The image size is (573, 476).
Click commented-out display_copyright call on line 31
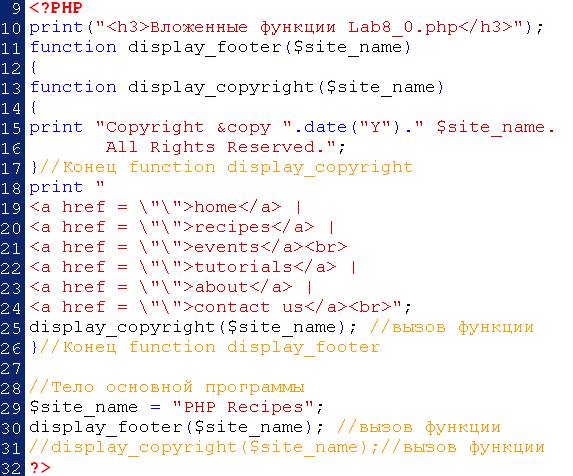[x=204, y=447]
